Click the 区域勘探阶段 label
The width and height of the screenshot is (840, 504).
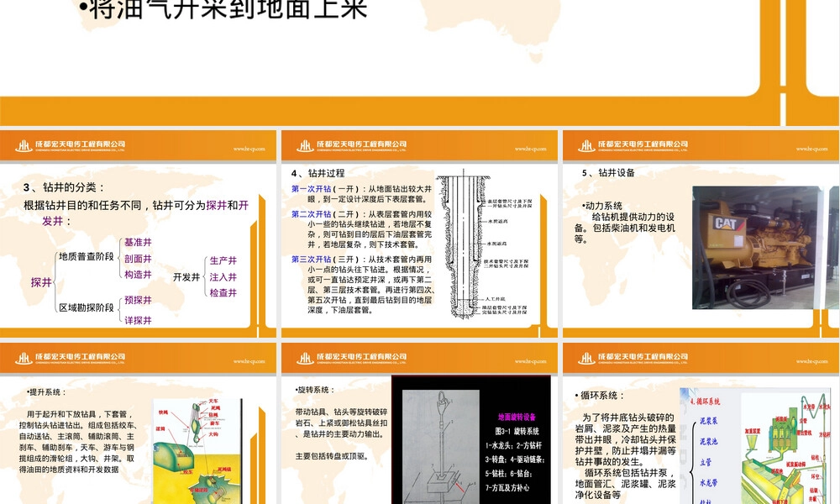coord(87,307)
